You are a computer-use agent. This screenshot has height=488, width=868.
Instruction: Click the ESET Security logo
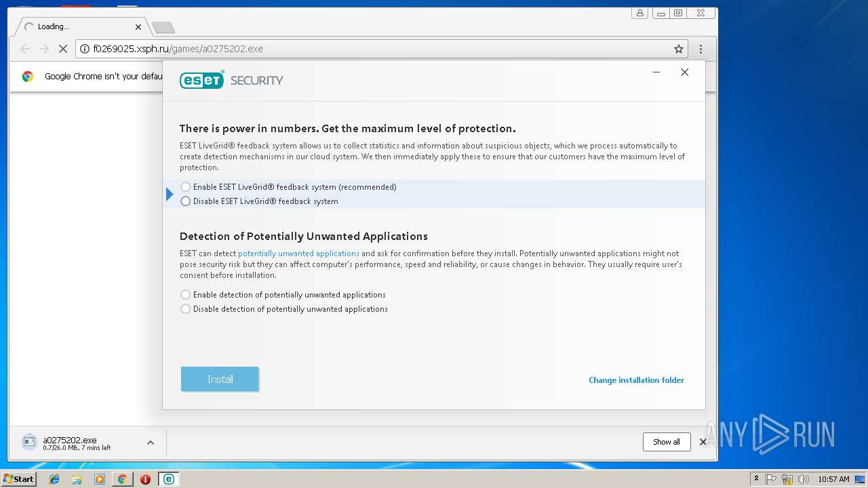231,80
